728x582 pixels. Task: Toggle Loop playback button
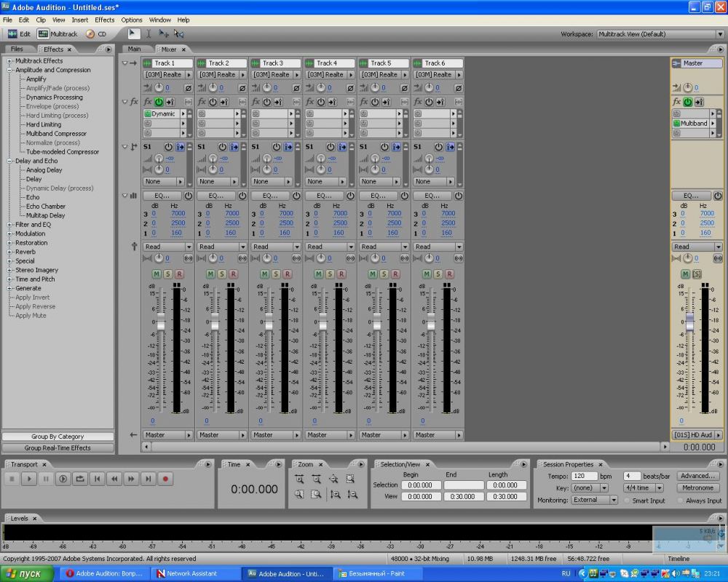click(x=80, y=479)
